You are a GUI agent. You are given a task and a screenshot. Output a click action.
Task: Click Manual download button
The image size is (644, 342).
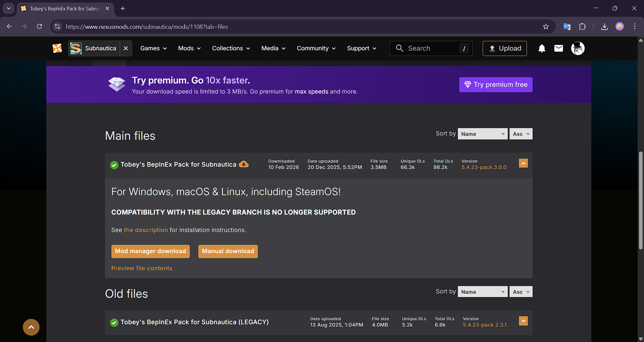[x=228, y=251]
